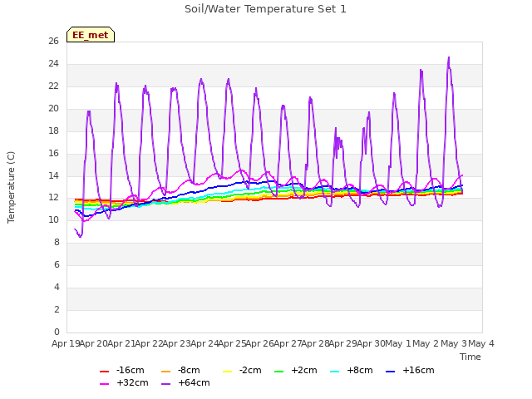This screenshot has width=532, height=399.
Task: Click the Temperature (C) axis title
Action: [11, 187]
